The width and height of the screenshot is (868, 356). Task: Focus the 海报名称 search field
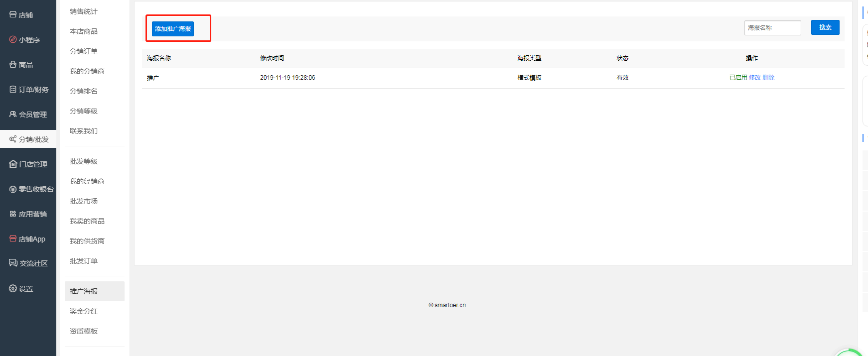[x=773, y=28]
